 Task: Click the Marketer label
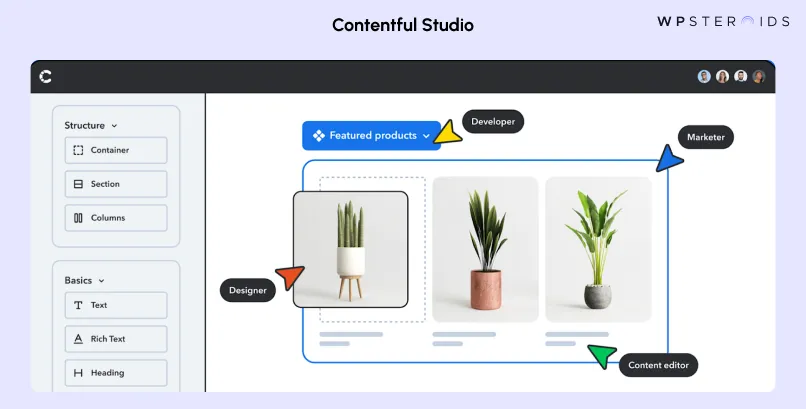point(706,137)
